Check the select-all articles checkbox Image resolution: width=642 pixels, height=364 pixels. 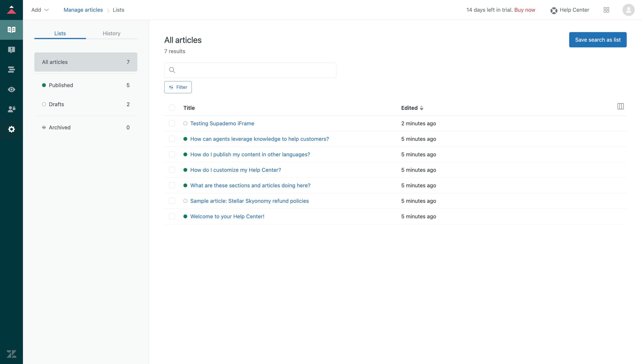[x=172, y=108]
